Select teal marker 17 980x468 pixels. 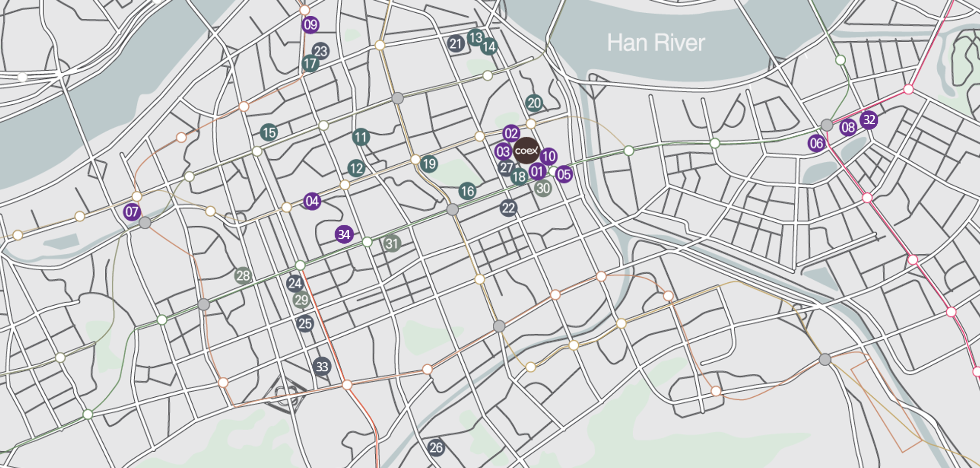tap(310, 64)
